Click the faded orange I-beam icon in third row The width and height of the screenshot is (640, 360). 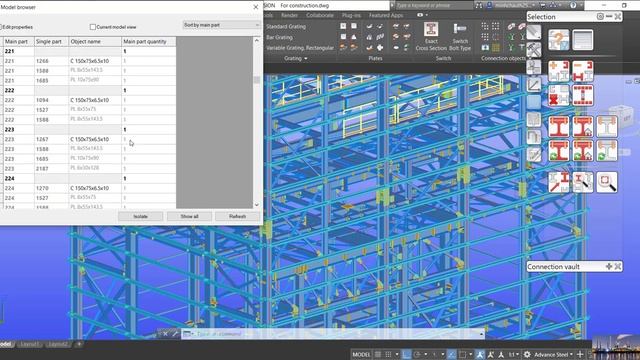(607, 126)
